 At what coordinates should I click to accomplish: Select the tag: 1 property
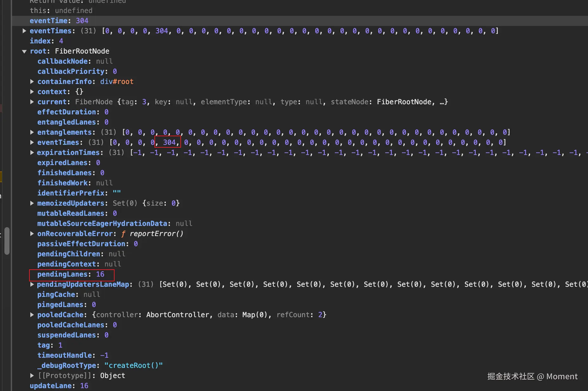50,345
